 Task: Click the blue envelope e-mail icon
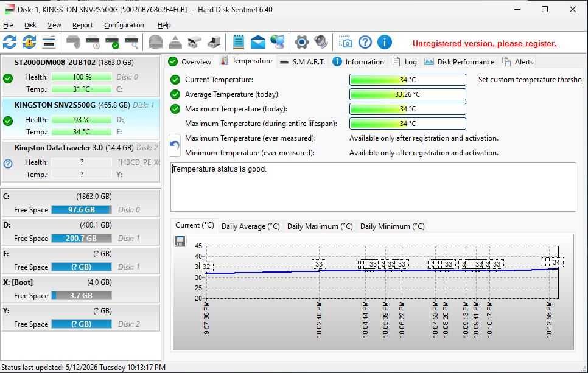coord(258,42)
